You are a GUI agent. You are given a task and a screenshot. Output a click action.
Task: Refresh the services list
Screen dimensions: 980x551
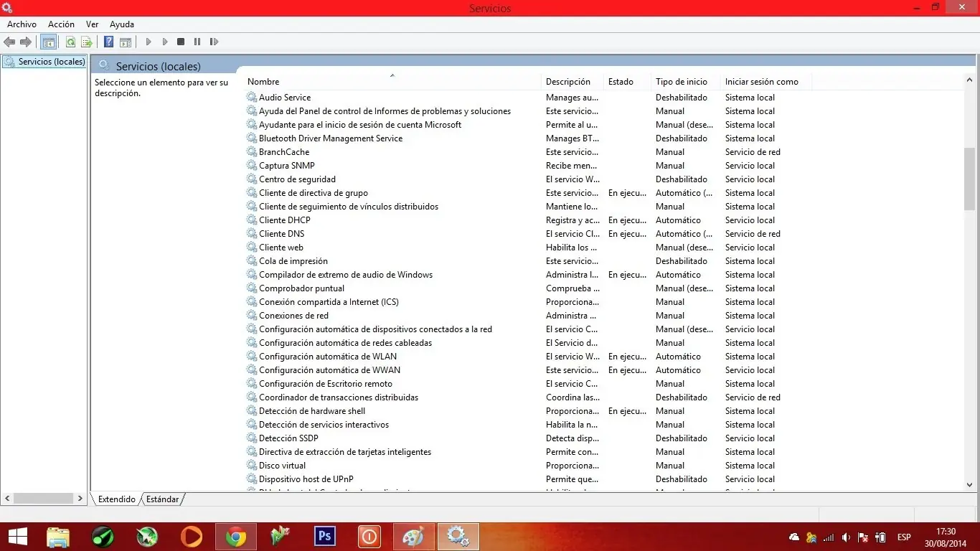(70, 42)
